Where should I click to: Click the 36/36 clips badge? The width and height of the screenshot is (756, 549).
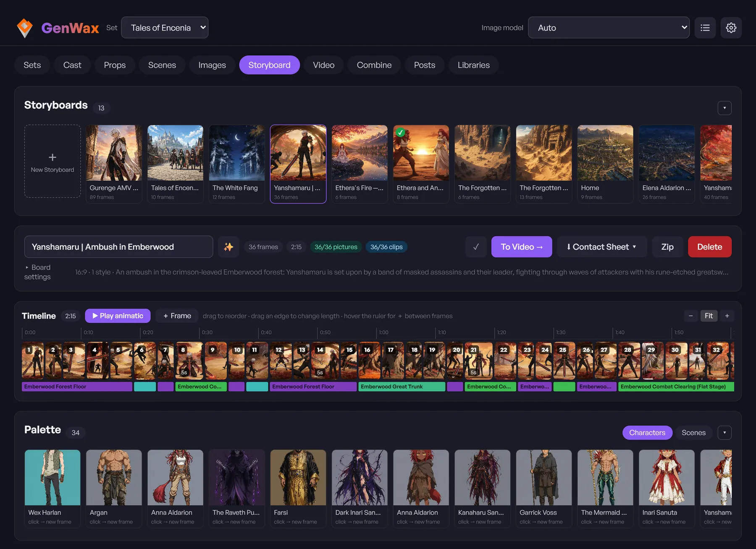[386, 247]
